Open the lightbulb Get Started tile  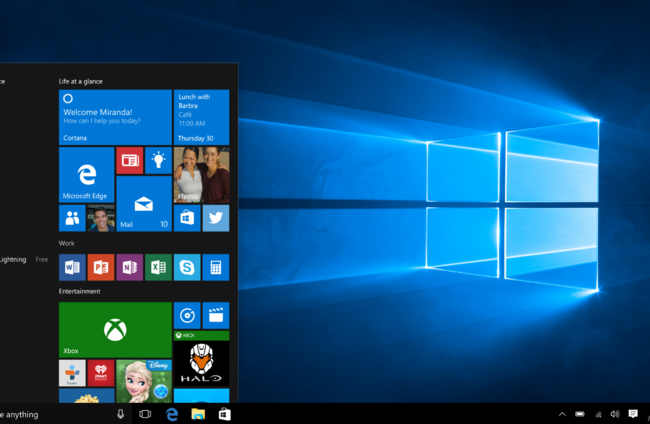(x=158, y=160)
